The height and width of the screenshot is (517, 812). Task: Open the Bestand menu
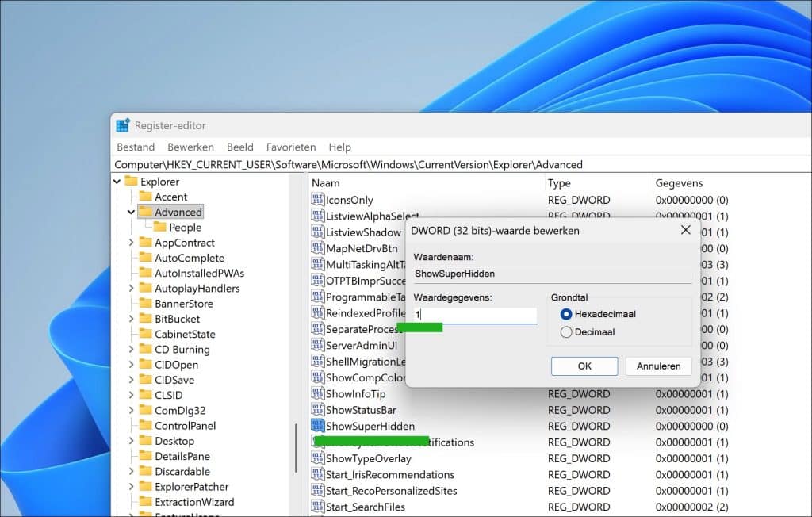coord(136,147)
